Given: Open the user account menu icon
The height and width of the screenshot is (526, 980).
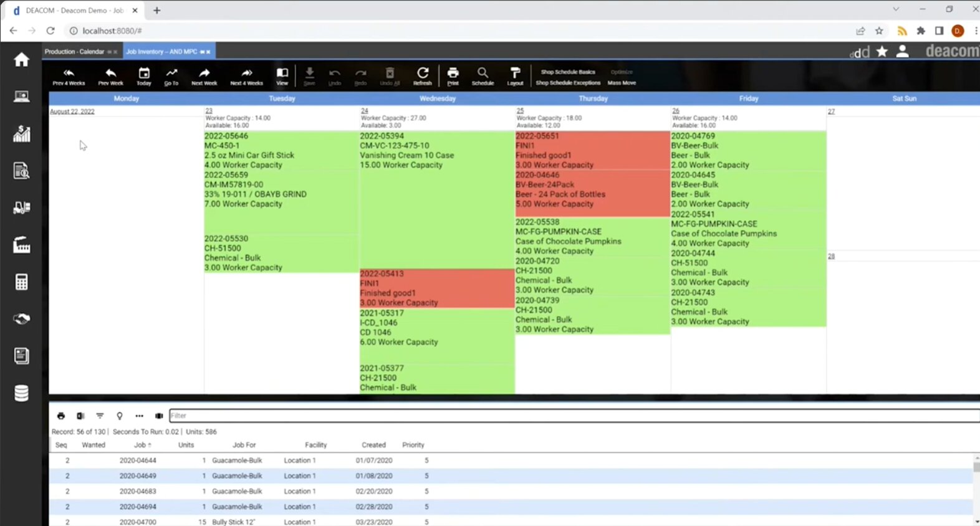Looking at the screenshot, I should click(902, 51).
